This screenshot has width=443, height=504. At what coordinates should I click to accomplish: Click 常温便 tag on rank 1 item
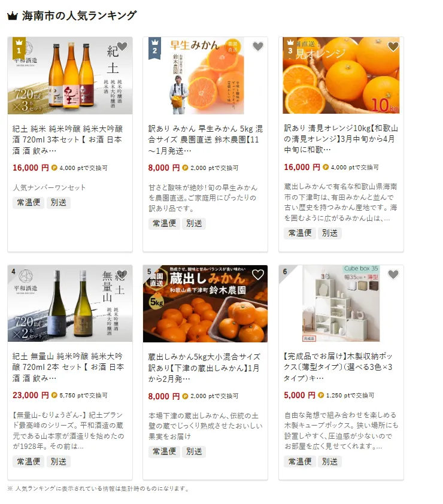[x=29, y=202]
